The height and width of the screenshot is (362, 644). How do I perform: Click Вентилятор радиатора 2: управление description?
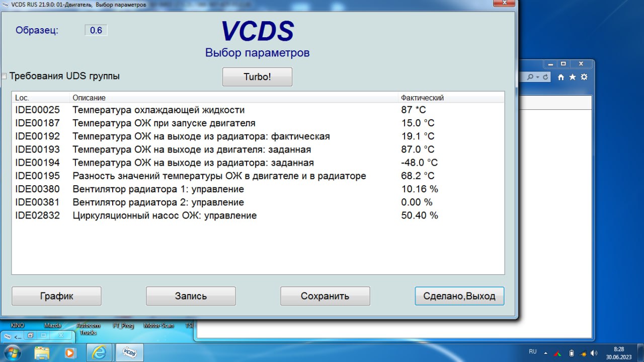158,202
